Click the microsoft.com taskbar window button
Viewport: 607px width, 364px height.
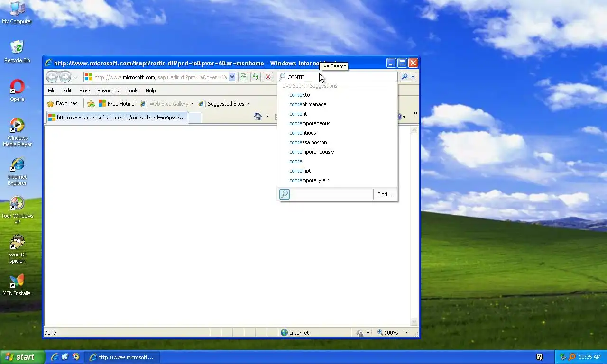click(122, 357)
